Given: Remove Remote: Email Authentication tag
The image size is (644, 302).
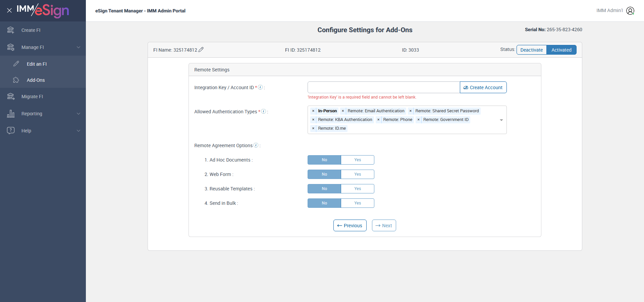Looking at the screenshot, I should [343, 111].
